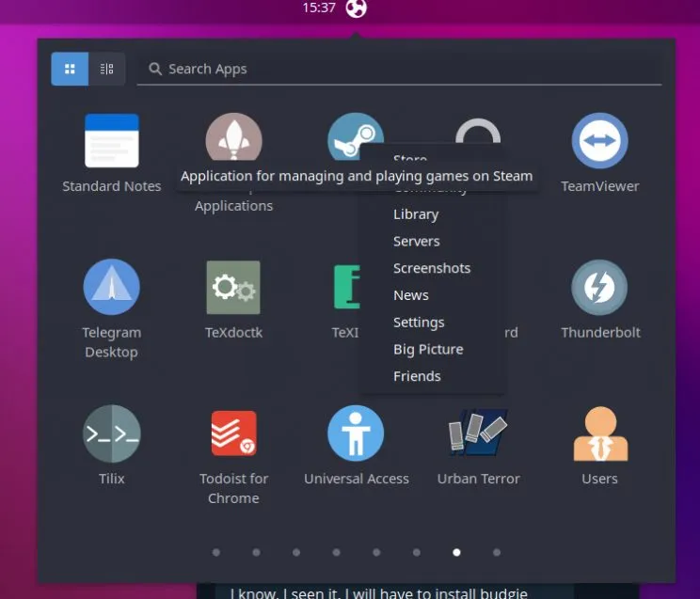The height and width of the screenshot is (599, 700).
Task: Go to the first page dot
Action: pyautogui.click(x=216, y=553)
